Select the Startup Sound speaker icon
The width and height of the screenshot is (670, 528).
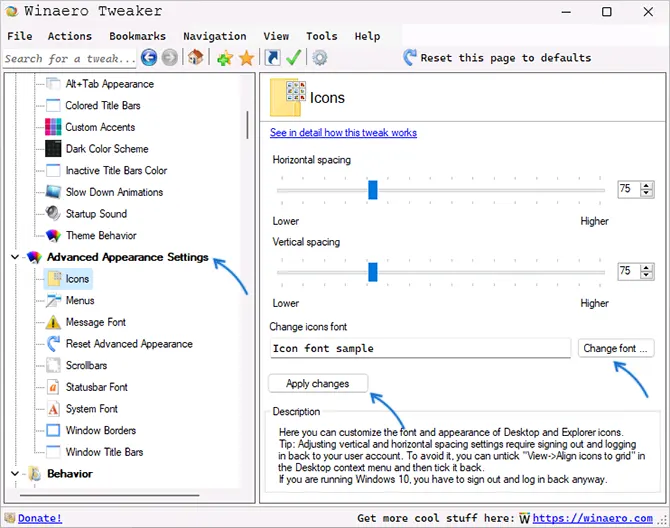coord(53,213)
